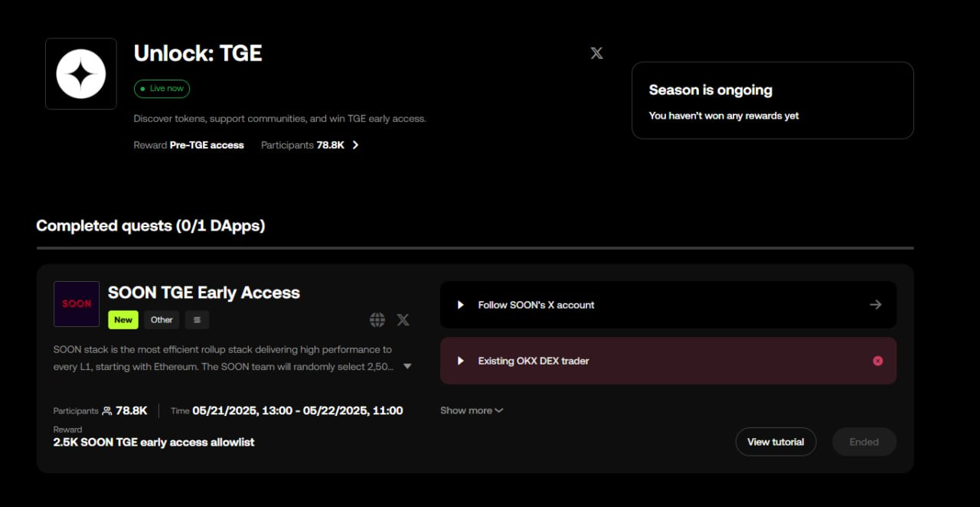
Task: Open the Existing OKX DEX trader task row
Action: coord(668,361)
